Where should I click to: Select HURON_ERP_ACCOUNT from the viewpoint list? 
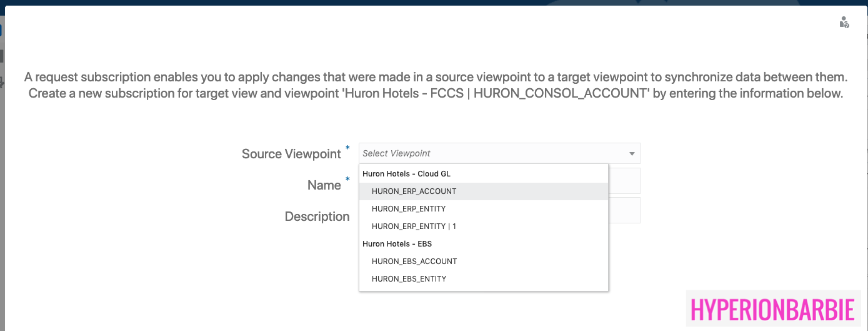pyautogui.click(x=414, y=191)
